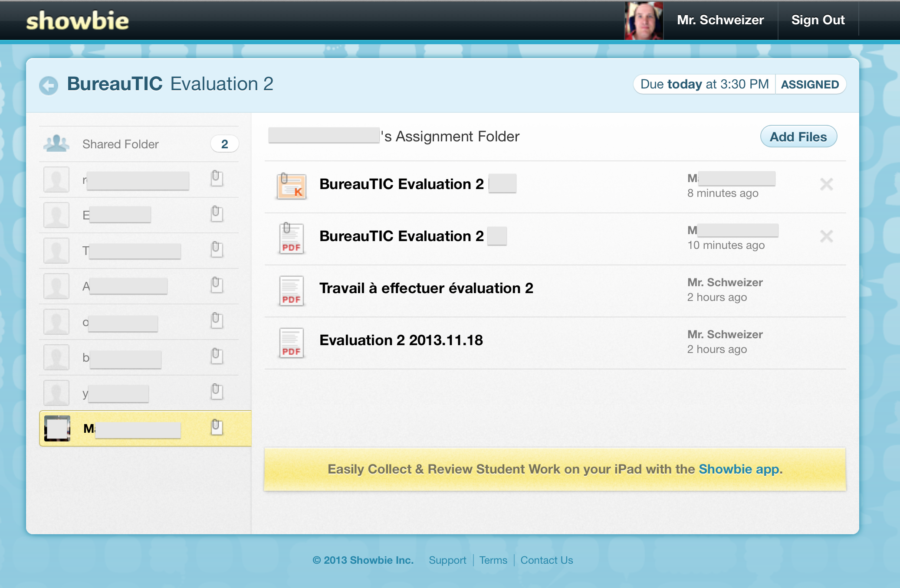Click the teacher profile photo thumbnail
Screen dimensions: 900x588
click(644, 20)
